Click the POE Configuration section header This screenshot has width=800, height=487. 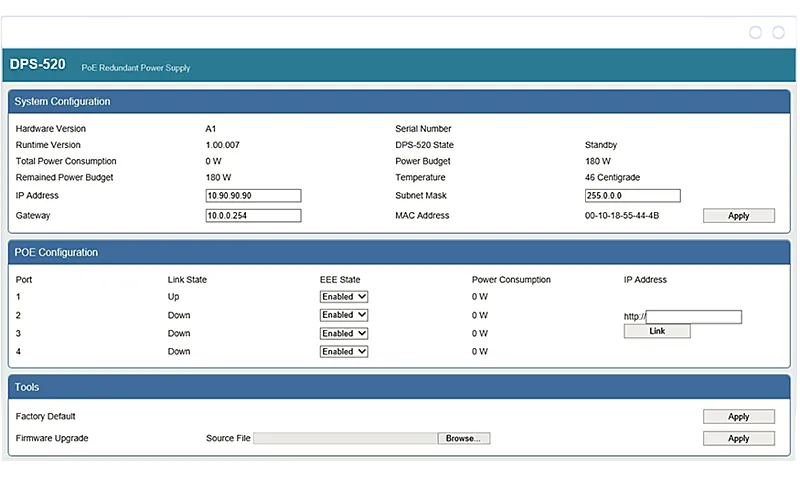tap(399, 252)
